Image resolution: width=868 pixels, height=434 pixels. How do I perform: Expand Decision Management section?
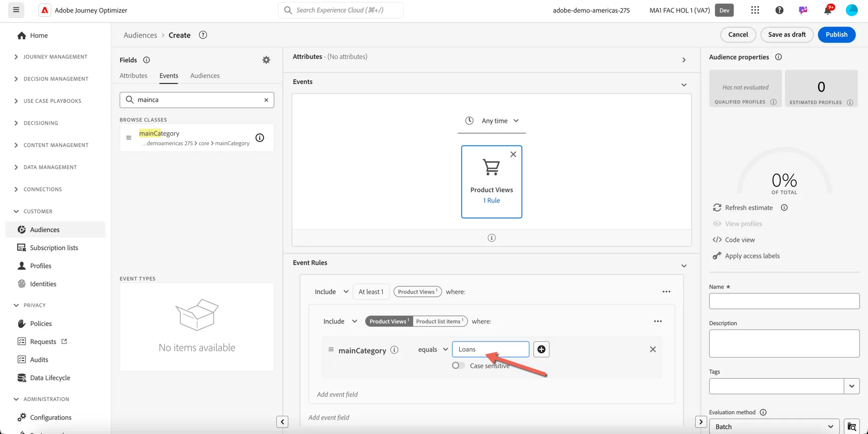point(16,79)
